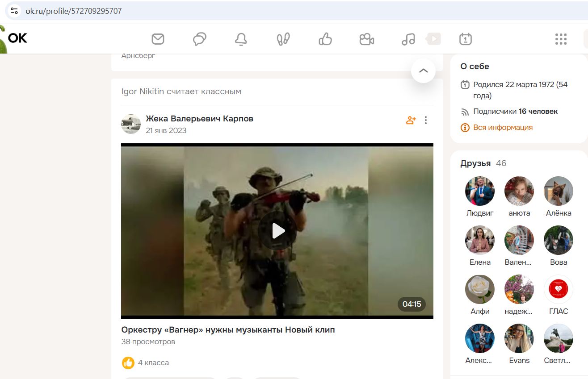Viewport: 588px width, 379px height.
Task: Open the events thumbs-up icon in top bar
Action: coord(325,39)
